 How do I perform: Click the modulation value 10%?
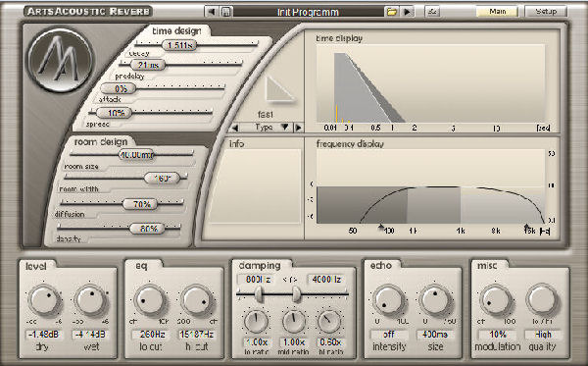click(497, 334)
